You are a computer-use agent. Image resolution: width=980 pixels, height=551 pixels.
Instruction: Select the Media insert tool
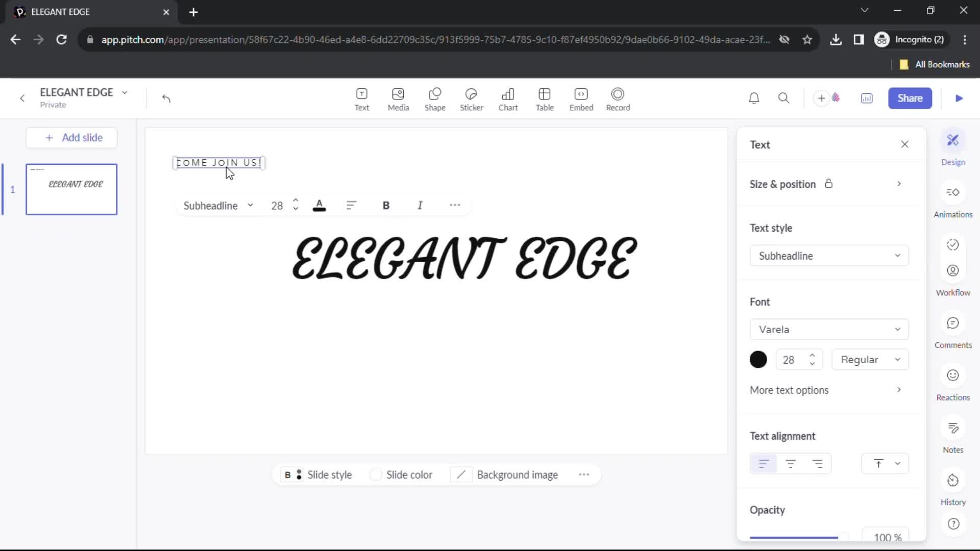click(399, 98)
